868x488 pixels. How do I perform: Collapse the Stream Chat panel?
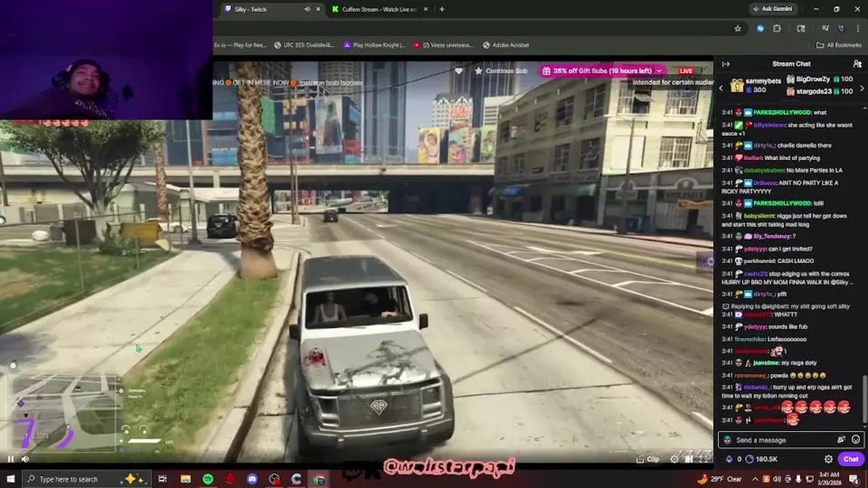click(726, 64)
